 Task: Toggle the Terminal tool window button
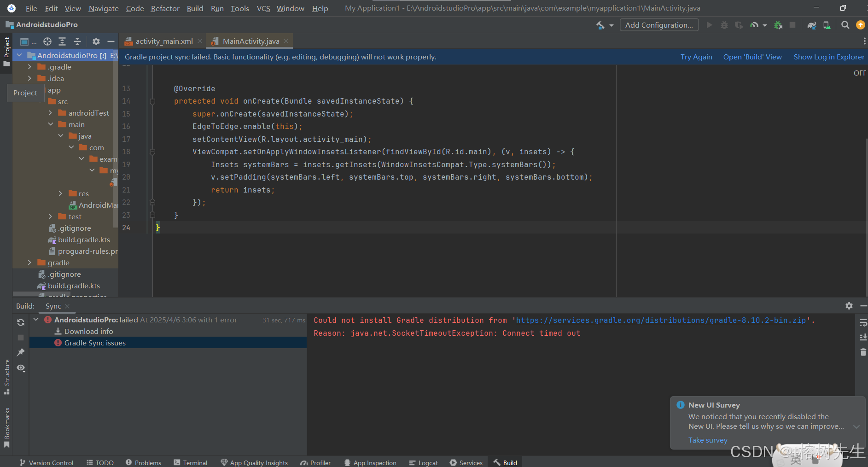(191, 462)
